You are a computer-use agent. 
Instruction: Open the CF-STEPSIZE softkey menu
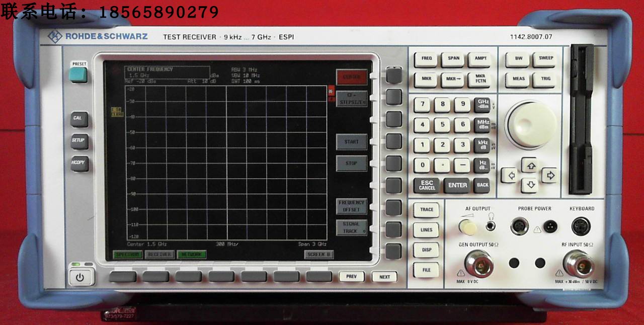click(352, 98)
